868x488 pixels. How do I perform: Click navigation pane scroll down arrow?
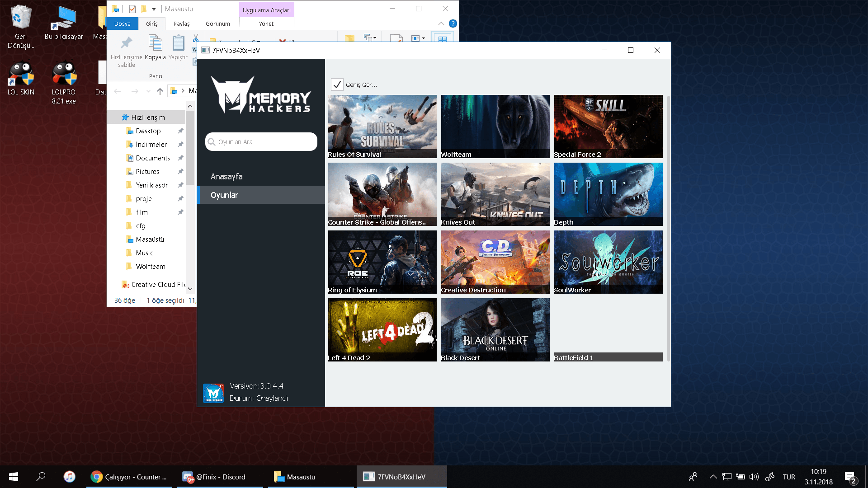click(x=190, y=289)
